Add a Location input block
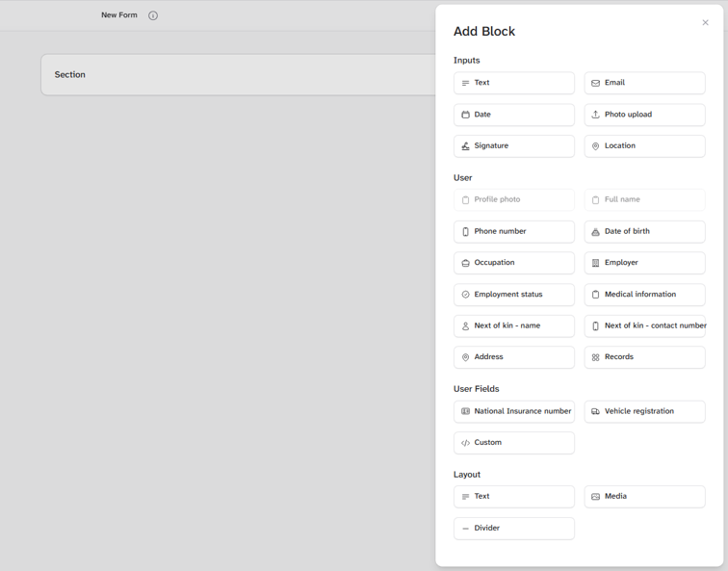The width and height of the screenshot is (728, 571). [x=644, y=145]
